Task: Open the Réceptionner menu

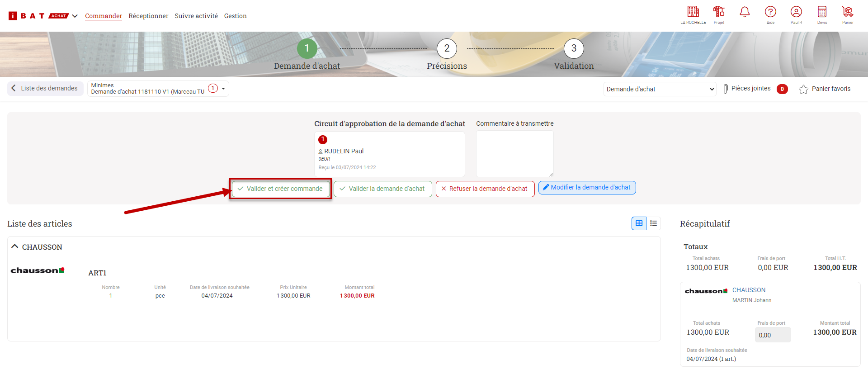Action: point(148,16)
